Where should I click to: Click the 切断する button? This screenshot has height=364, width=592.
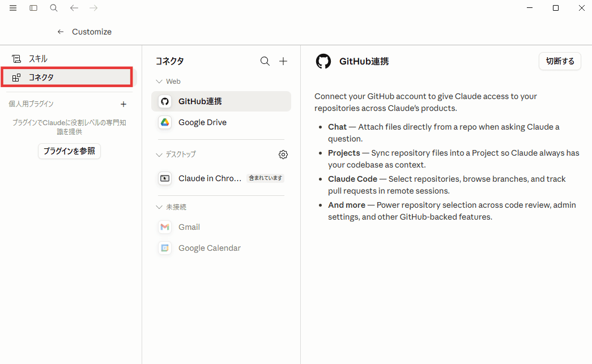pos(560,61)
